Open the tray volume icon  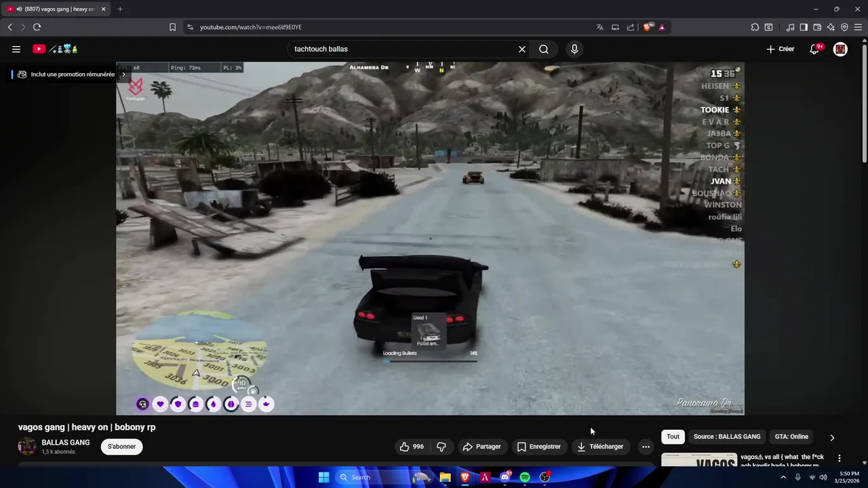click(x=823, y=477)
